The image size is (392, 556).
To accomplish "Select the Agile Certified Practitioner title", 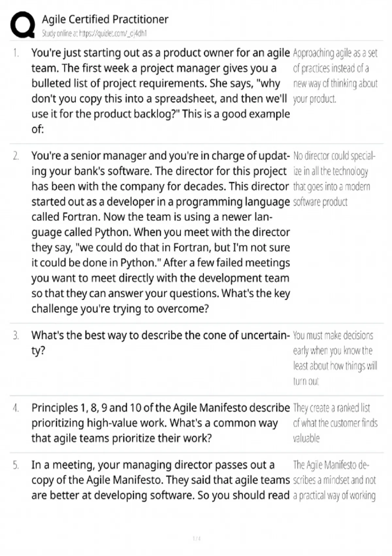I will tap(105, 19).
